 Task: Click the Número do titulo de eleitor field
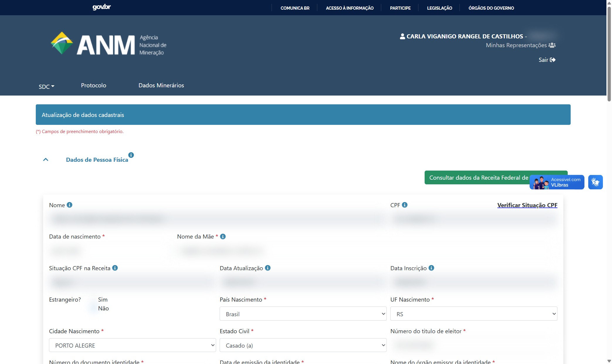(474, 345)
